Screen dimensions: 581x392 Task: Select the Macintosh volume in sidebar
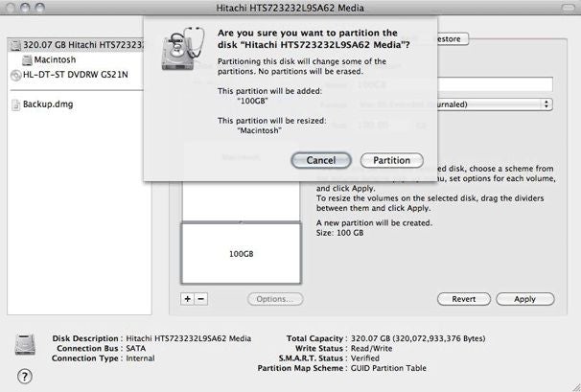[x=55, y=59]
